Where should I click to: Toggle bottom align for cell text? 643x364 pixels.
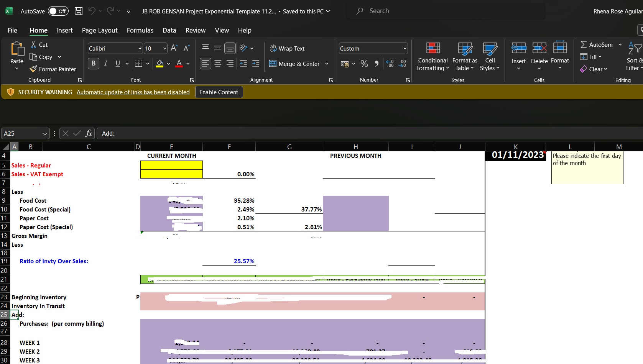click(230, 48)
